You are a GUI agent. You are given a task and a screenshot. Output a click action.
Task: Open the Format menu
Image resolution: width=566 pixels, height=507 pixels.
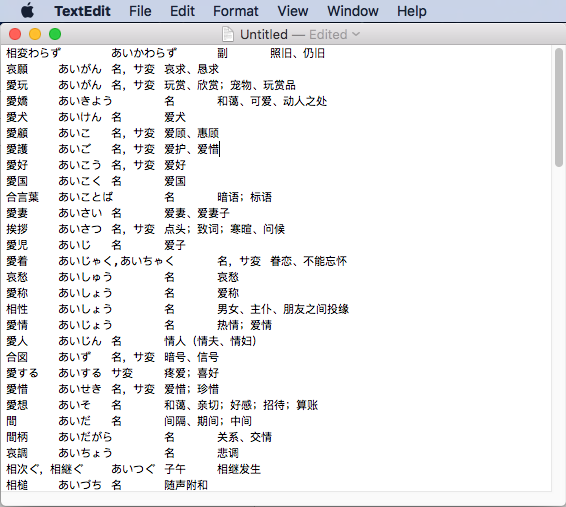pyautogui.click(x=236, y=11)
